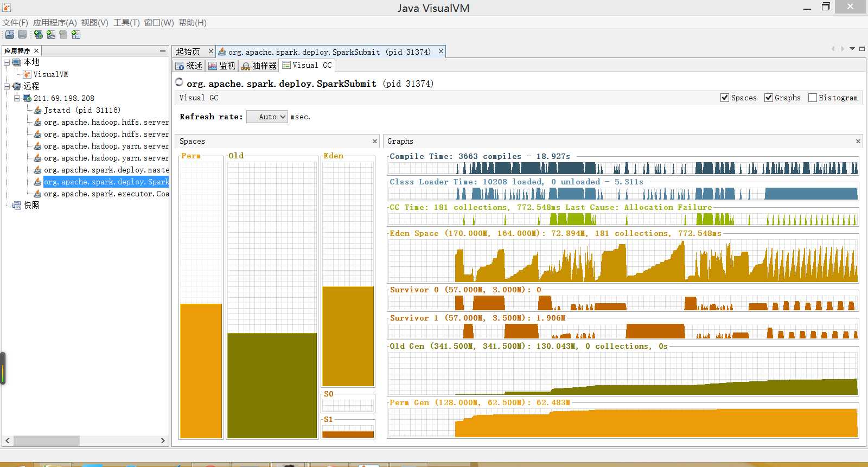The height and width of the screenshot is (467, 868).
Task: Open the document tabs list dropdown arrow
Action: tap(852, 49)
